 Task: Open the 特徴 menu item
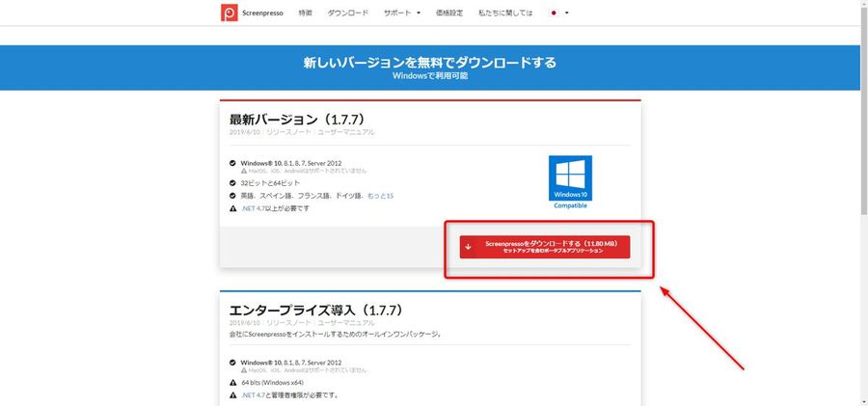coord(305,13)
